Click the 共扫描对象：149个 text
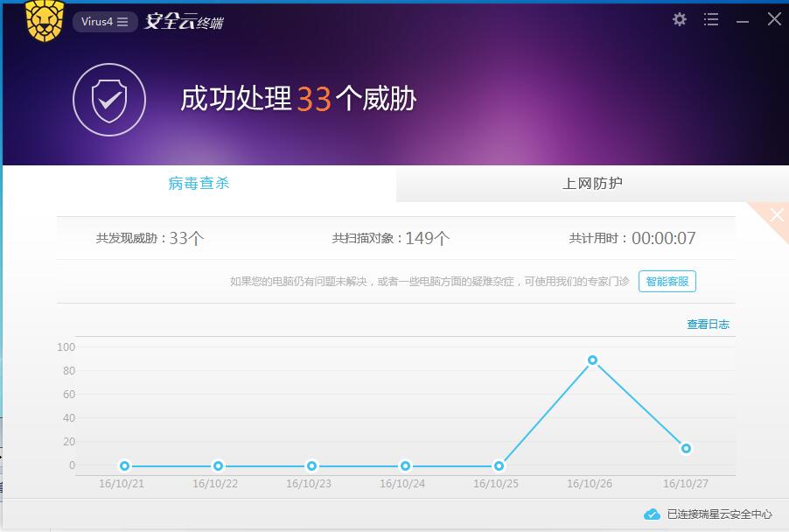789x532 pixels. (x=390, y=238)
